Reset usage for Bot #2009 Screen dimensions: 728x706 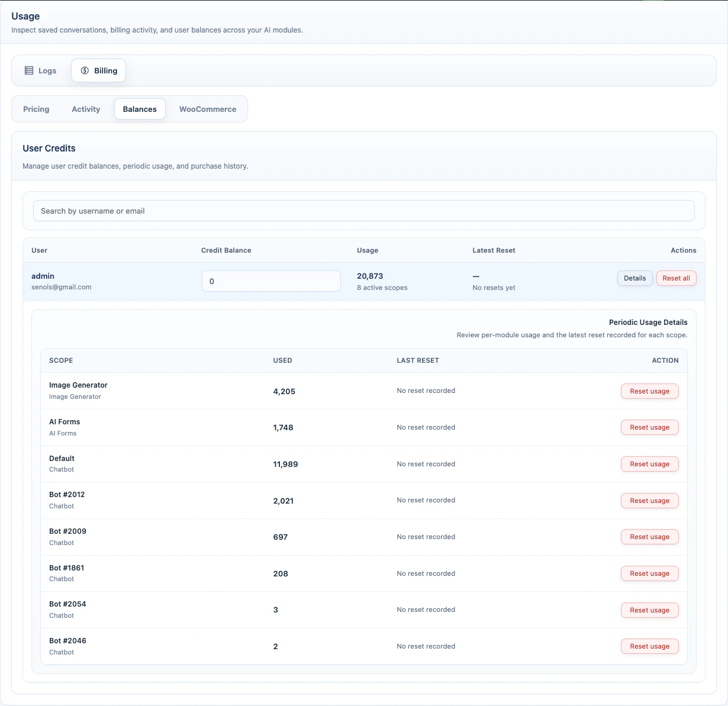point(649,537)
